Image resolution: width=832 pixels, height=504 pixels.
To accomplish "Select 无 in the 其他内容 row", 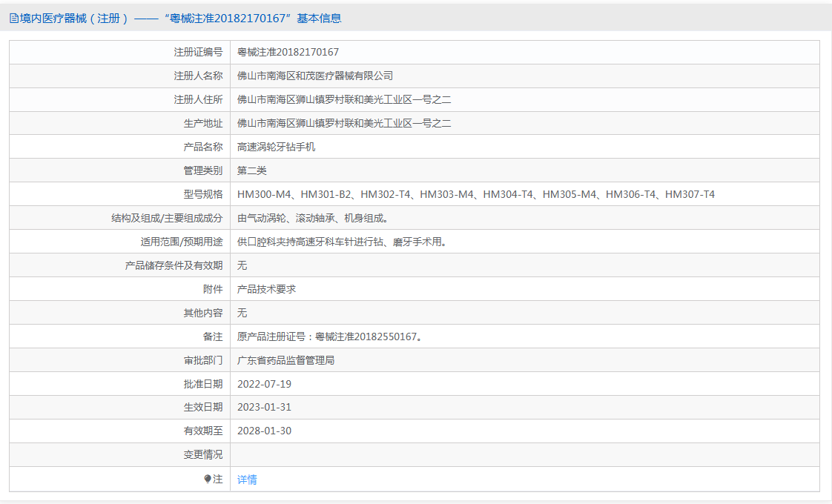I will point(242,313).
